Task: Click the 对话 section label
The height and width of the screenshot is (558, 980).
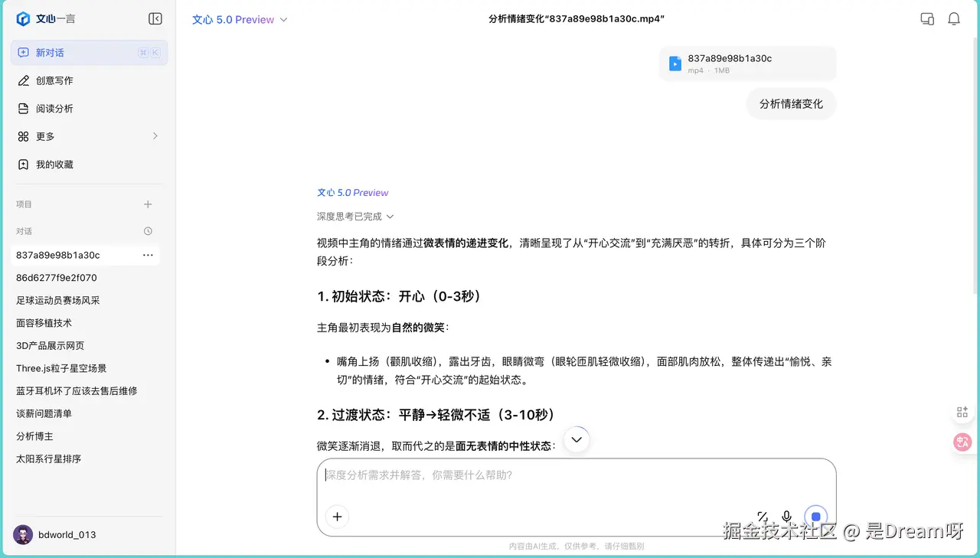Action: 24,231
